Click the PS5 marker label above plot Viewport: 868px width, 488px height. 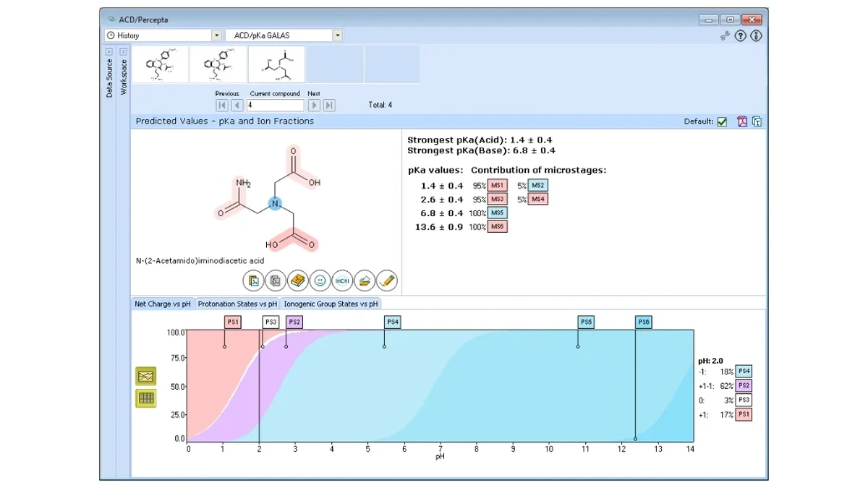tap(586, 322)
